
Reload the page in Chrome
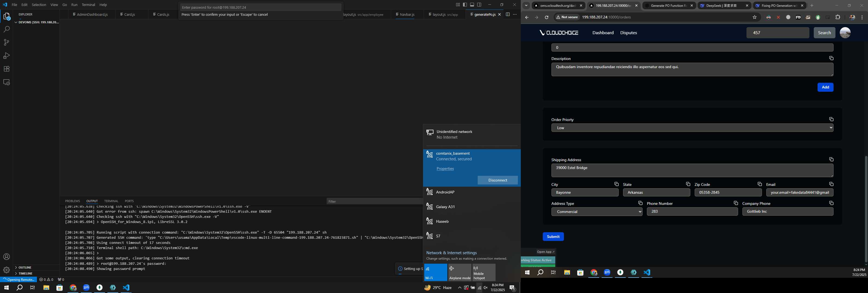coord(546,18)
